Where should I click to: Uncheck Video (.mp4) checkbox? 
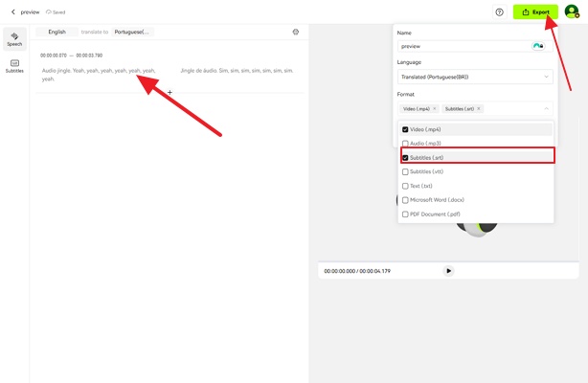pyautogui.click(x=405, y=129)
